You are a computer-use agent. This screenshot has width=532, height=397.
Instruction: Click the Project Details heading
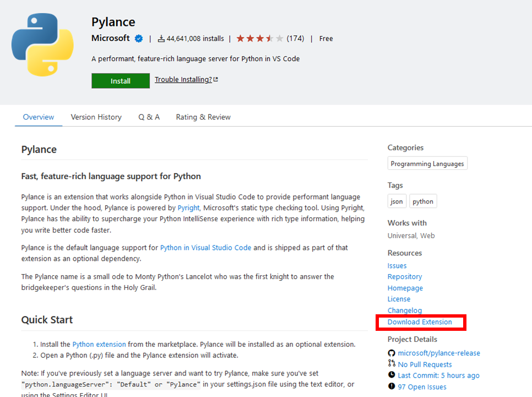(412, 339)
